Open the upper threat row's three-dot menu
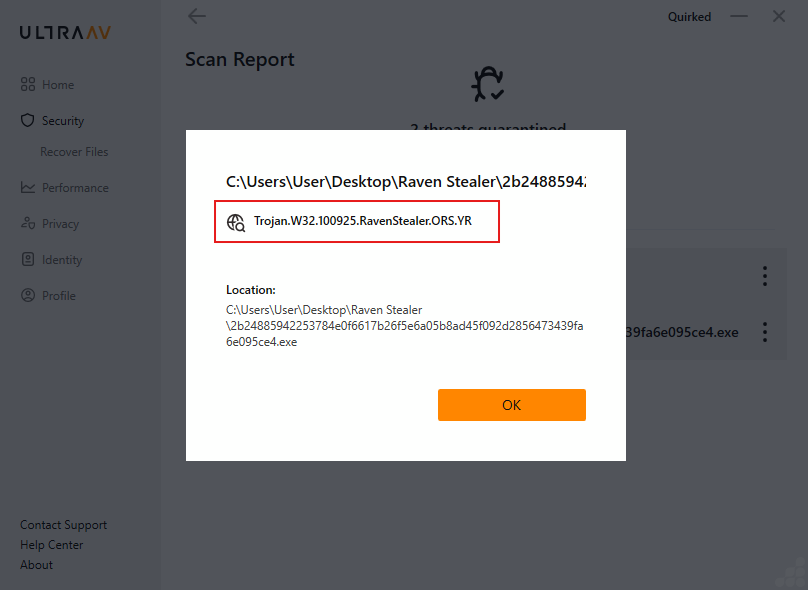Viewport: 808px width, 590px height. pyautogui.click(x=764, y=276)
